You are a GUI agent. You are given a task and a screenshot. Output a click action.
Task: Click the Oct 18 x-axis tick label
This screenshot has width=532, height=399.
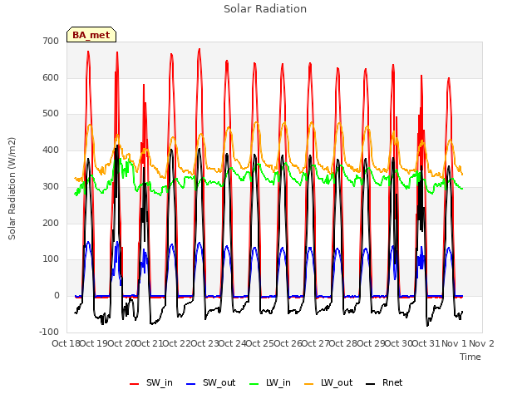point(66,343)
